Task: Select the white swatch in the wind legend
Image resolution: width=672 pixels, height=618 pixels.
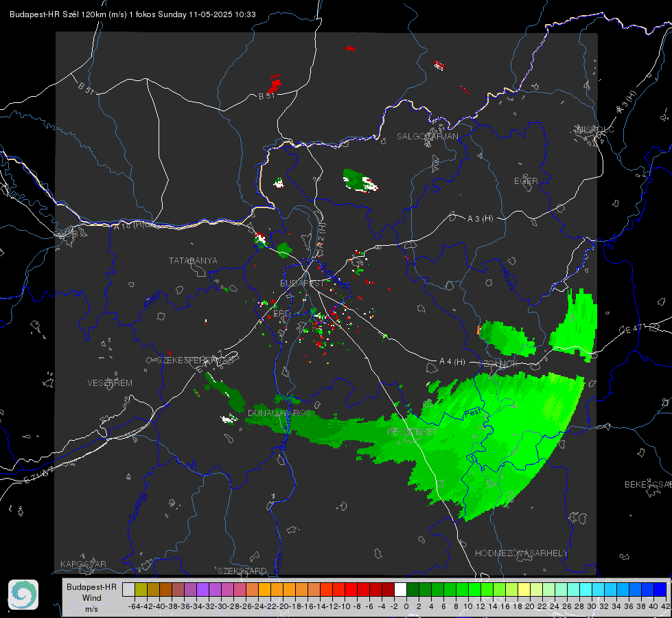Action: [400, 590]
